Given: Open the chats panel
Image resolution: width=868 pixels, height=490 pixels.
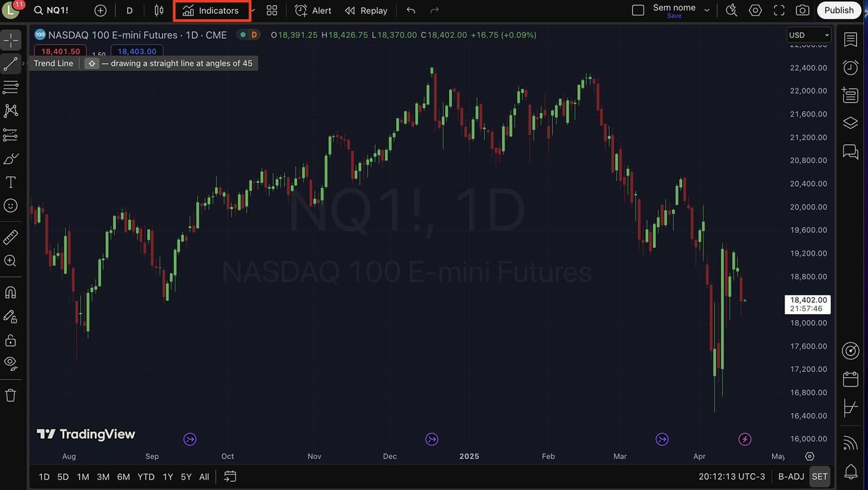Looking at the screenshot, I should [851, 152].
